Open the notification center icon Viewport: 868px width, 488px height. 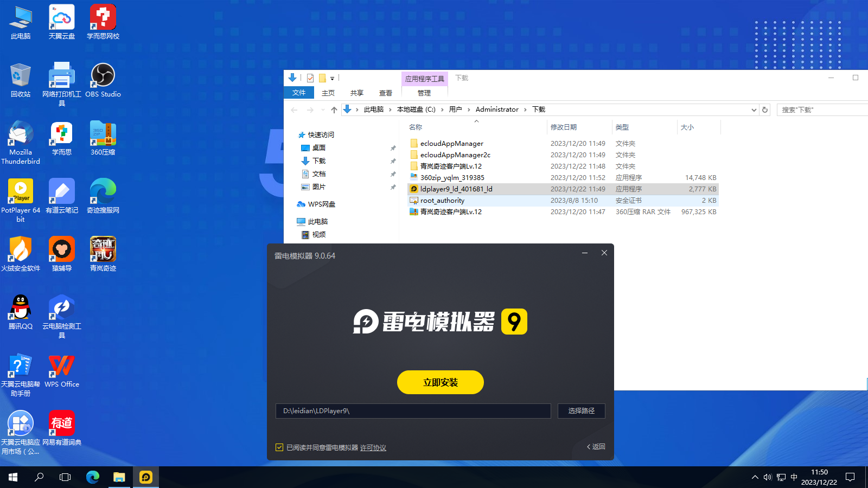point(851,477)
